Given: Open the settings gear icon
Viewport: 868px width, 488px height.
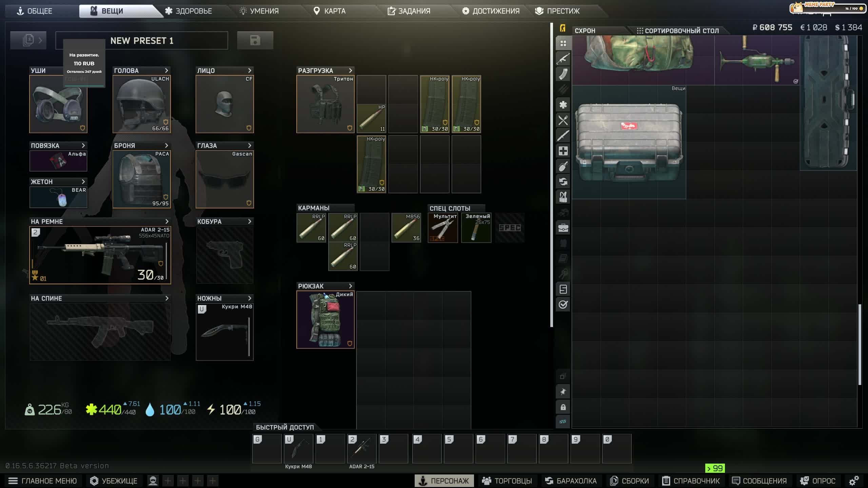Looking at the screenshot, I should point(854,481).
